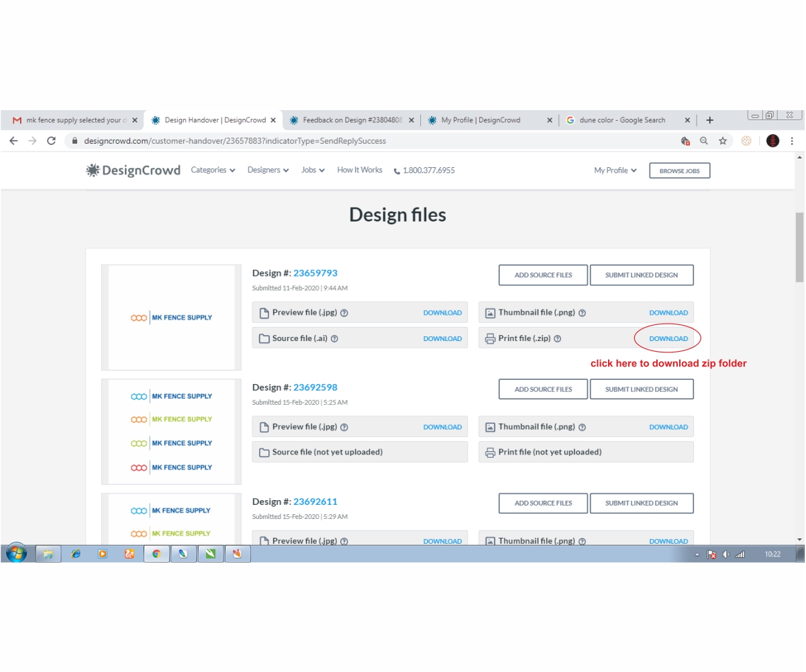Open Windows Explorer from the taskbar

point(48,554)
